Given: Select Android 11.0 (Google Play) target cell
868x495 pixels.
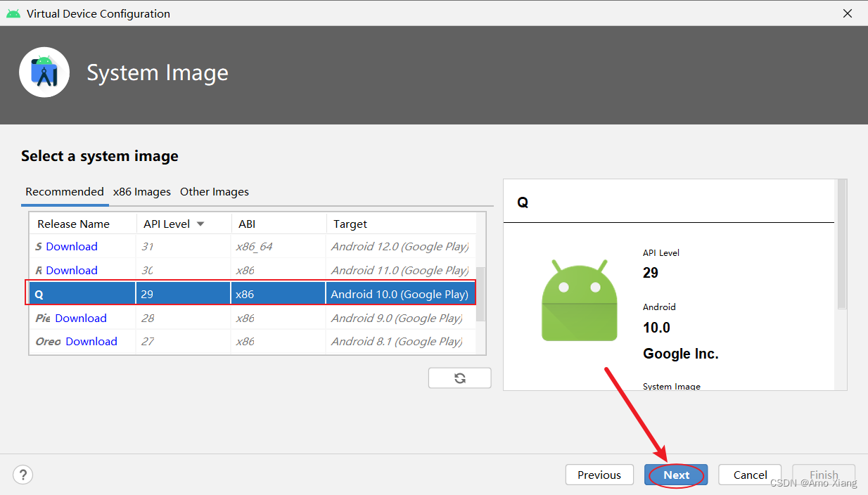Looking at the screenshot, I should coord(400,270).
